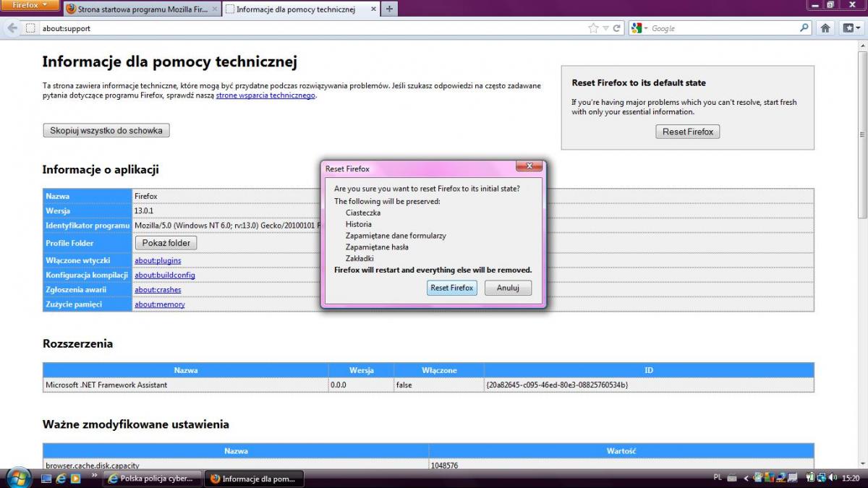Screen dimensions: 868x488
Task: Open the about:crashes link
Action: tap(158, 290)
